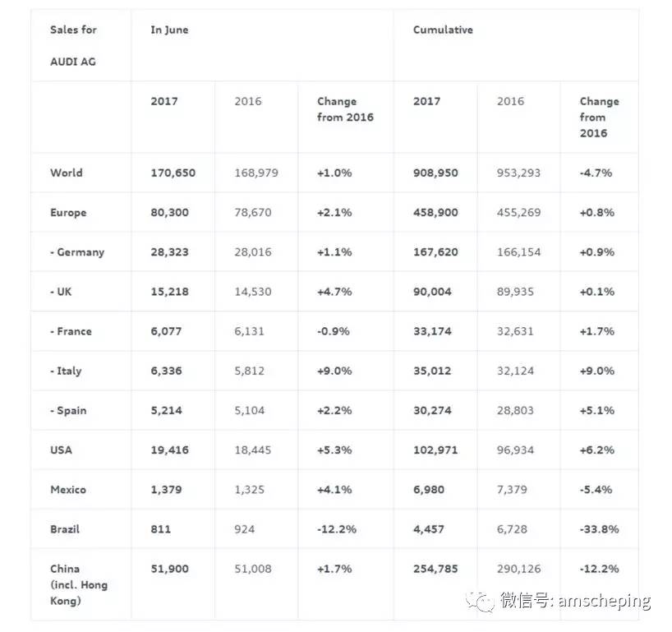The width and height of the screenshot is (672, 632).
Task: Click the WeChat logo watermark icon
Action: point(481,600)
